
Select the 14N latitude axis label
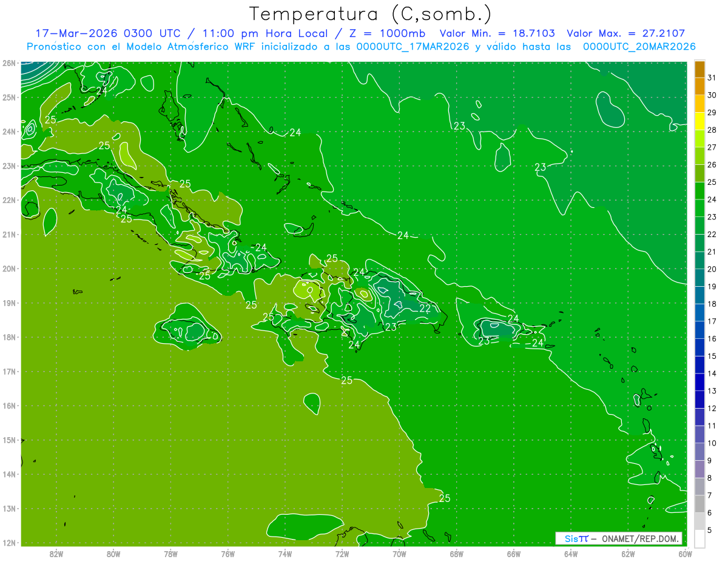[8, 474]
